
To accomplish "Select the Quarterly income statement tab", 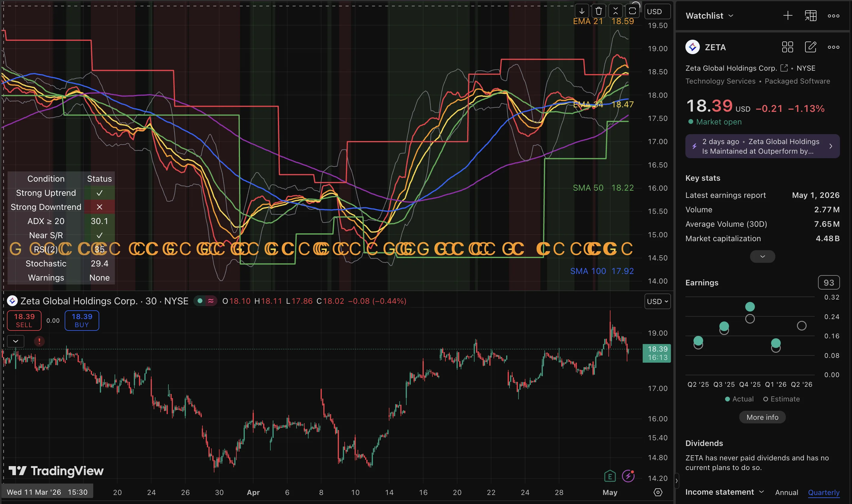I will point(823,492).
